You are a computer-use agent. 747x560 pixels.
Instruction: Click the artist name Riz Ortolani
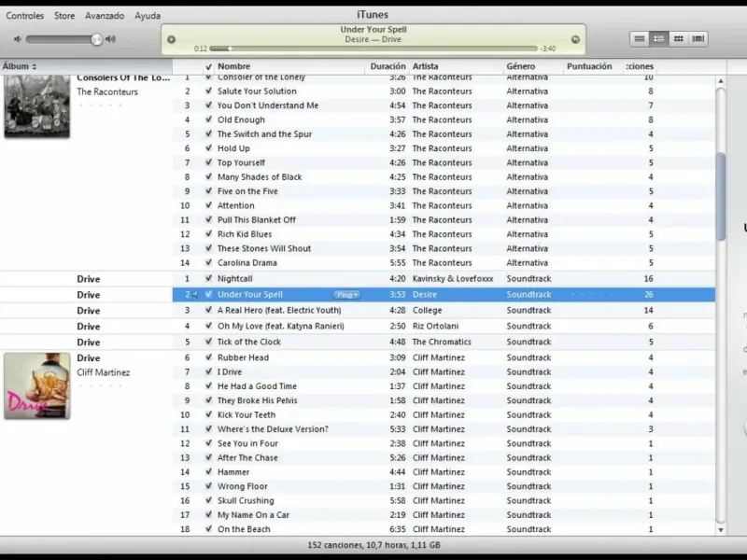pos(435,326)
